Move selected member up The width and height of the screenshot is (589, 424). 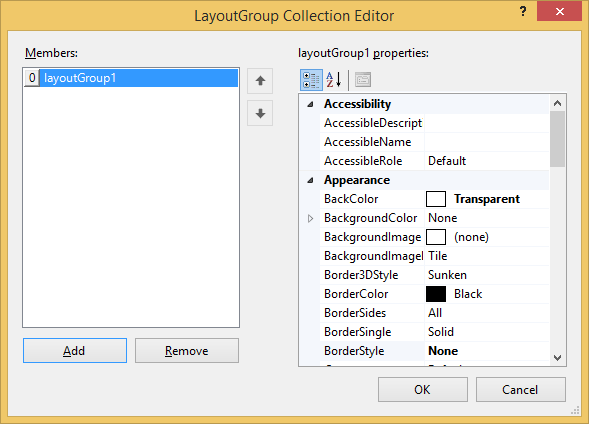pyautogui.click(x=260, y=81)
